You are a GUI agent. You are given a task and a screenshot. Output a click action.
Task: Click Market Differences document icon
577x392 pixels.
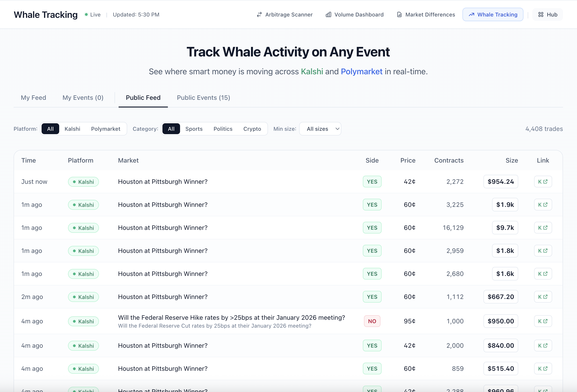tap(399, 15)
